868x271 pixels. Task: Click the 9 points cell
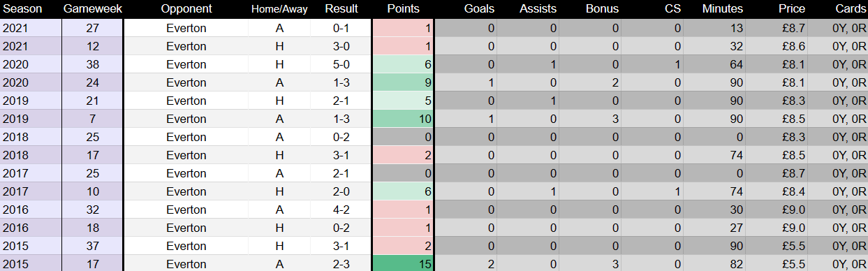point(404,82)
